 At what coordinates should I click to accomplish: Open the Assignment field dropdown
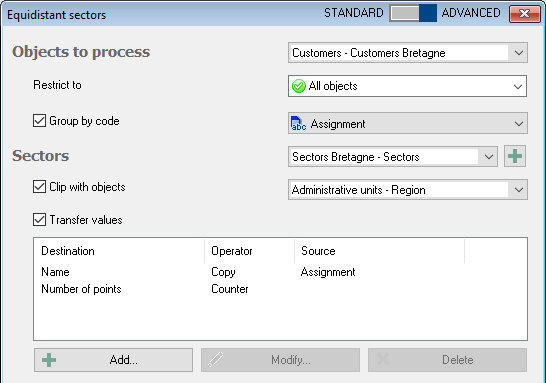408,123
